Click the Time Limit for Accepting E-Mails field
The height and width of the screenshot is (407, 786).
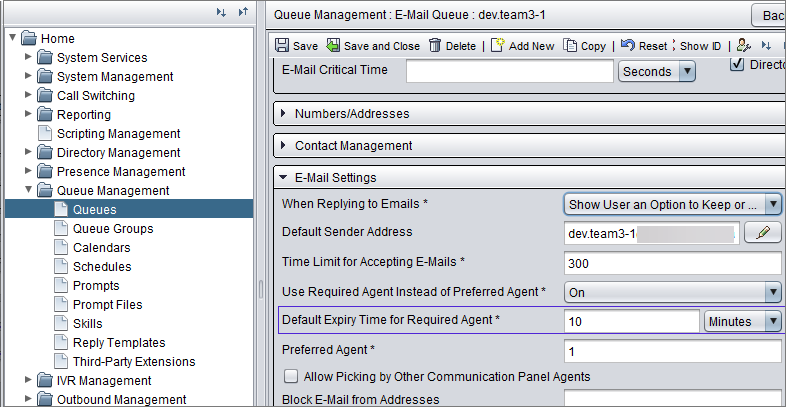(672, 263)
